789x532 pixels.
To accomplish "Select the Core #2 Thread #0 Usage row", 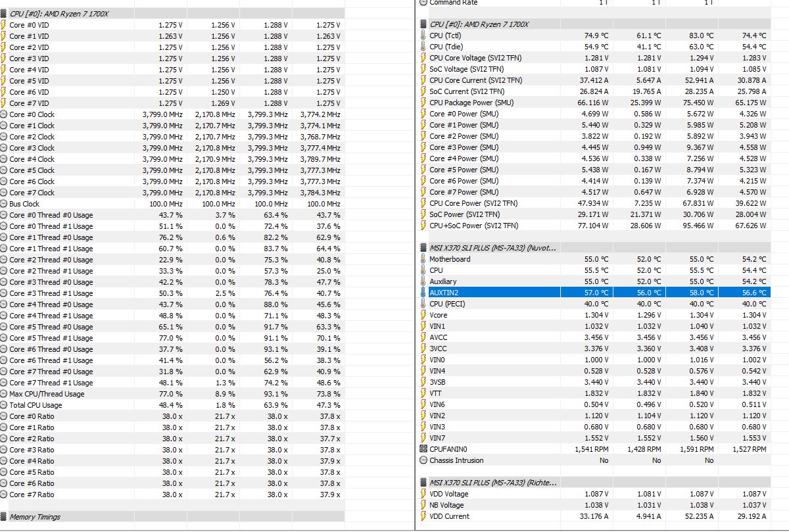I will (172, 260).
